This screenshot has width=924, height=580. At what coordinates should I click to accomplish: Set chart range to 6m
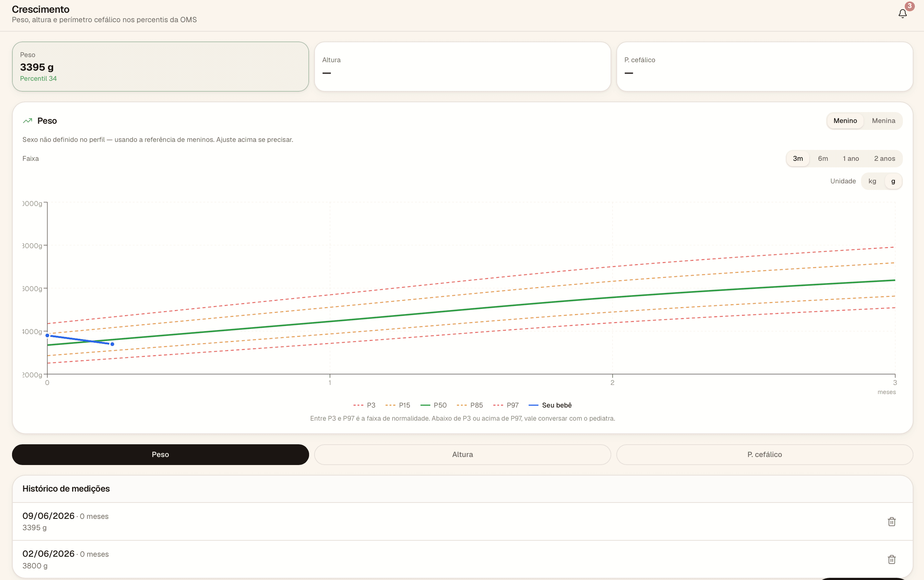pyautogui.click(x=823, y=158)
